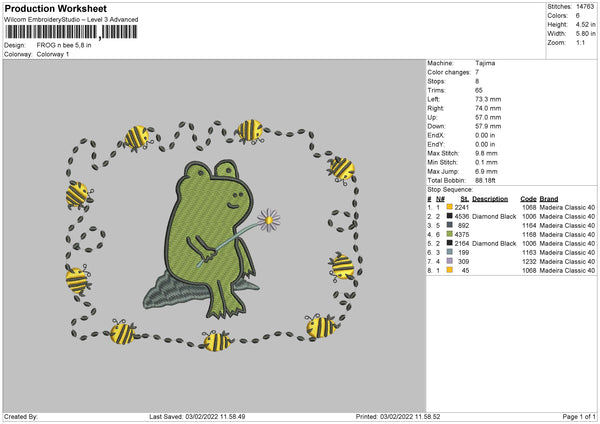The image size is (600, 424).
Task: Click the Total Bobbin value 88.18ft
Action: (x=485, y=181)
